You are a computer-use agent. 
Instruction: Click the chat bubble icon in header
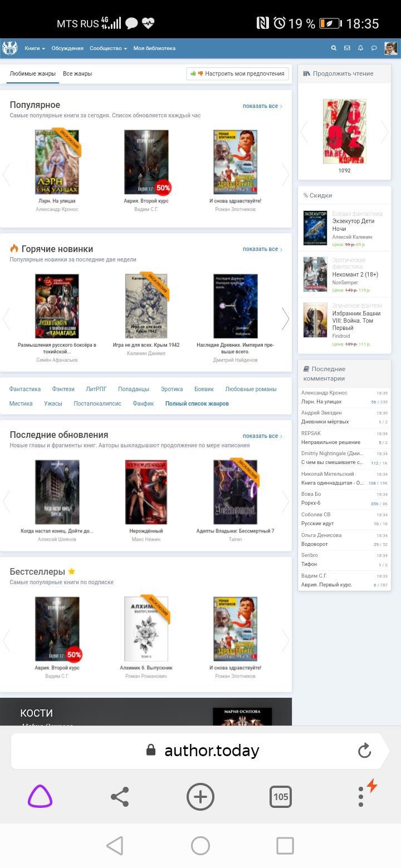(374, 48)
